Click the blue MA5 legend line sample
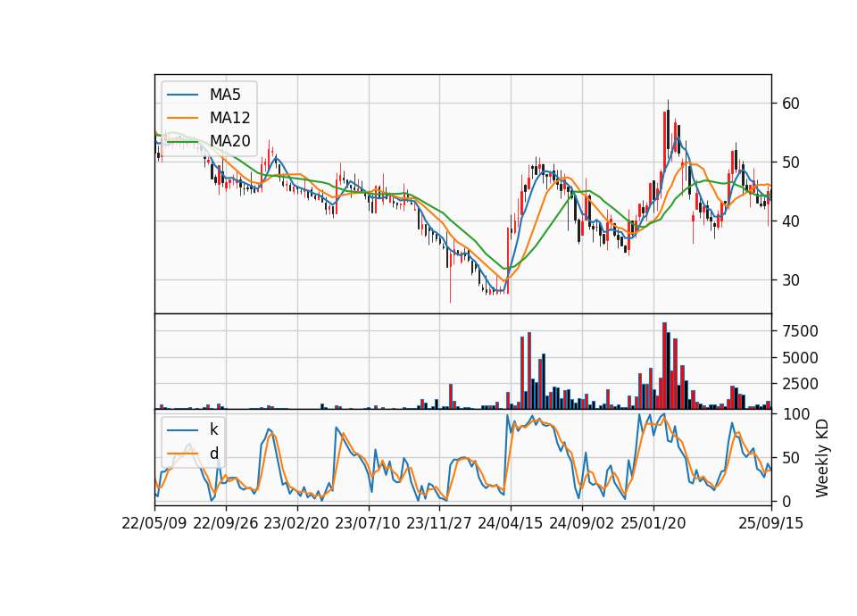 (x=182, y=95)
